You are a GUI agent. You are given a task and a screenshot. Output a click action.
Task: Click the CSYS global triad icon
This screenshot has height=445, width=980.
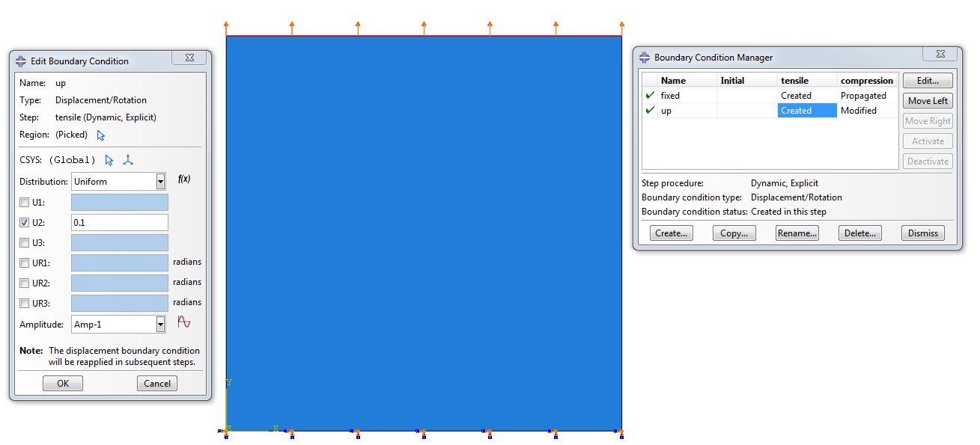pos(128,160)
